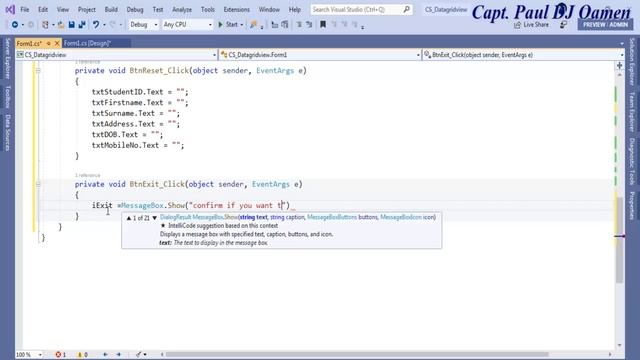This screenshot has height=360, width=640.
Task: Open the Extensions menu
Action: 236,9
